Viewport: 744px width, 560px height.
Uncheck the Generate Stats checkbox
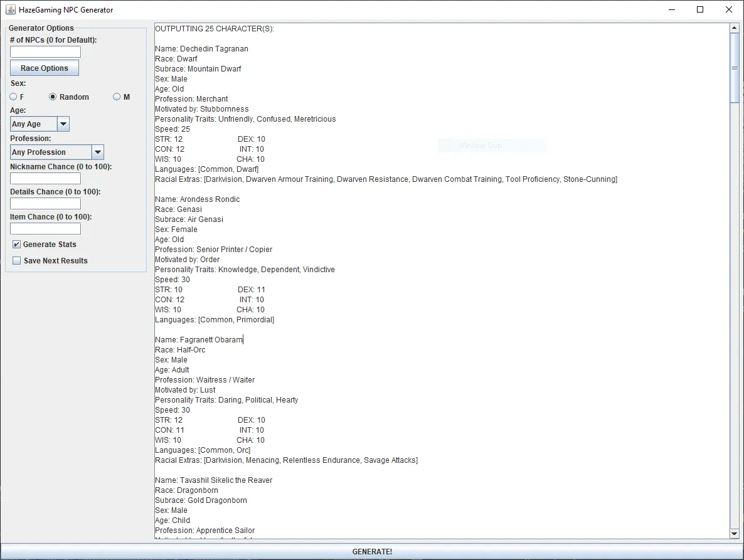pos(16,244)
